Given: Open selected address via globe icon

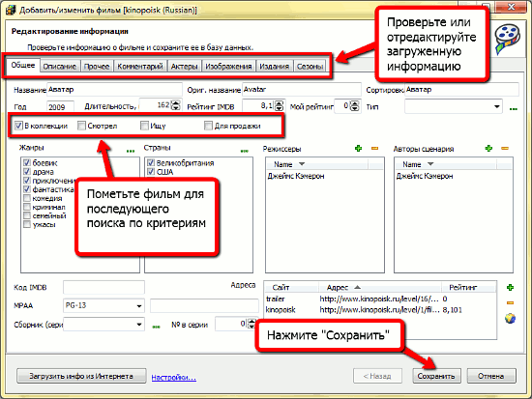Looking at the screenshot, I should coord(510,318).
